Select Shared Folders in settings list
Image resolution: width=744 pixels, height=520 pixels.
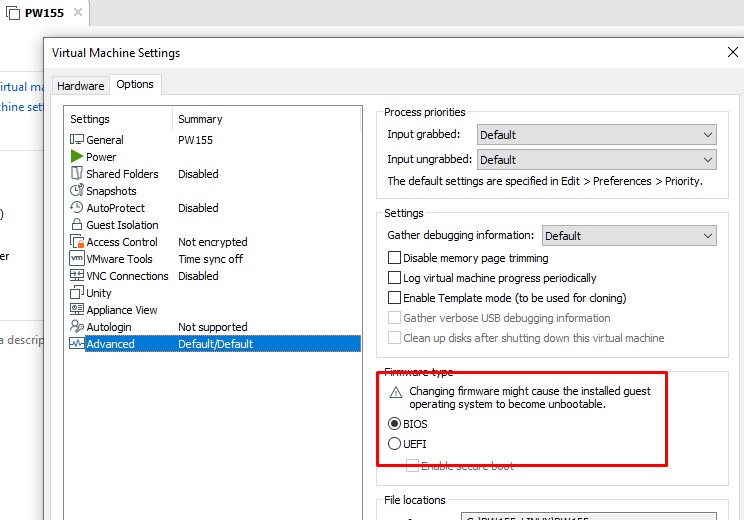pos(215,174)
